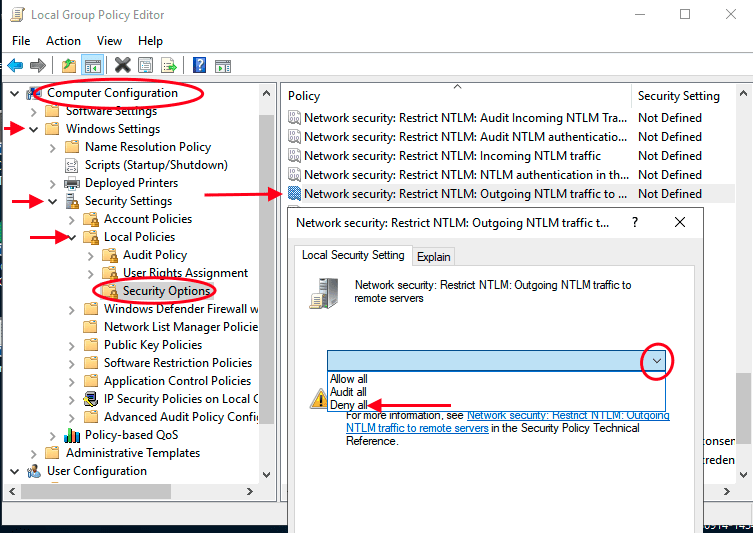
Task: Click the Up one level folder icon
Action: (x=69, y=66)
